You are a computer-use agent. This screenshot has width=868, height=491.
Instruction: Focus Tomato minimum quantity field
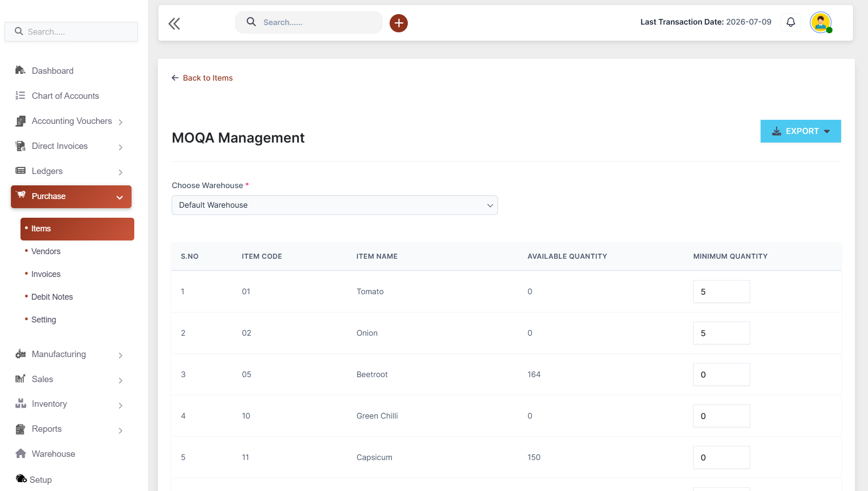(x=721, y=292)
